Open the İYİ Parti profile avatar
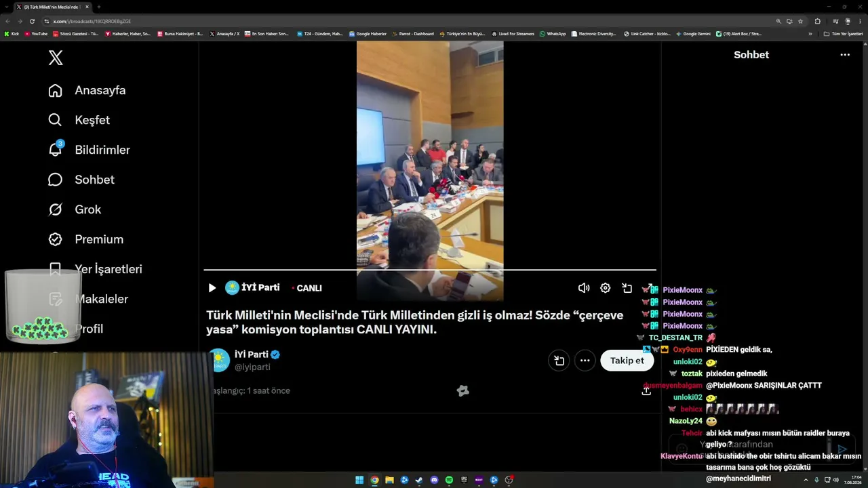 pos(218,360)
